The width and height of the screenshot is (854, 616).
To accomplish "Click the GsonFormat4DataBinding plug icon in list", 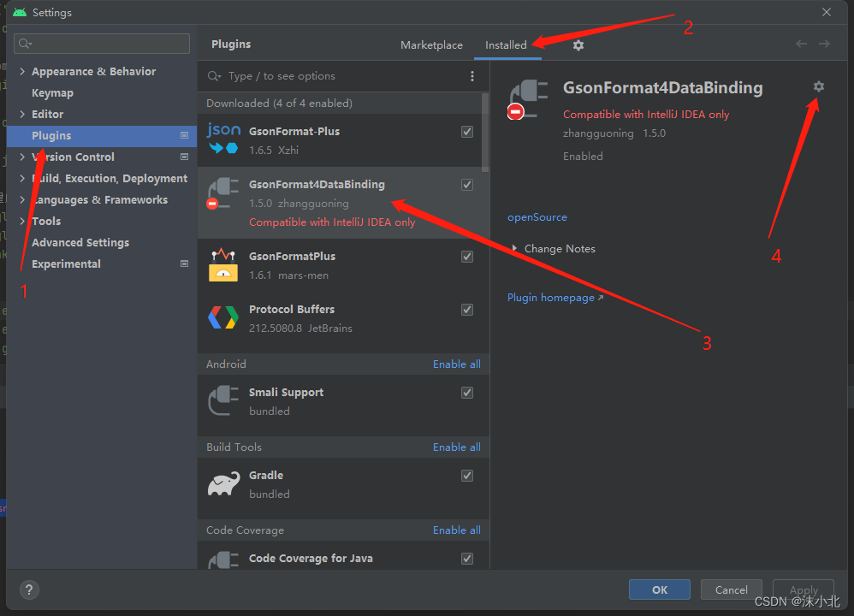I will (223, 193).
